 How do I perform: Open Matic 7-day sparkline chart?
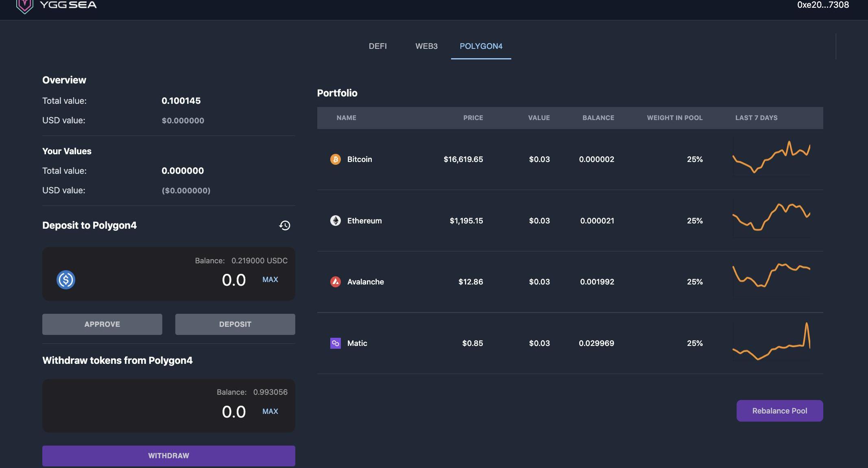coord(771,342)
